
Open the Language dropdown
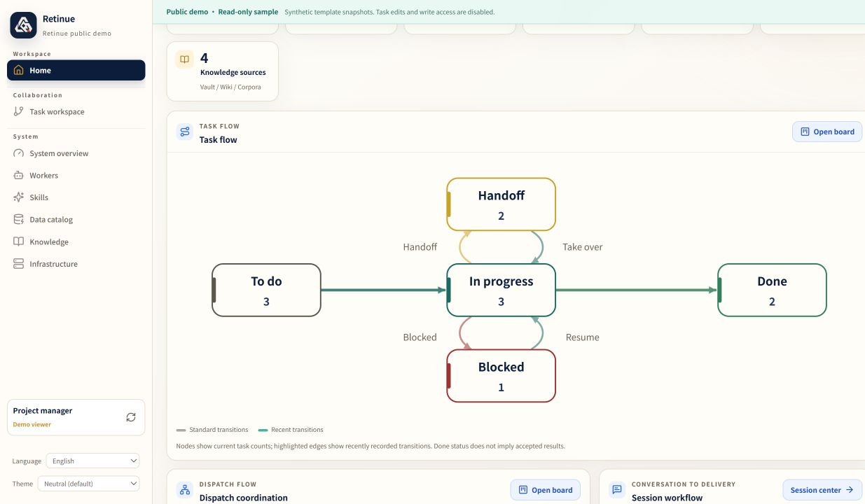(x=92, y=461)
